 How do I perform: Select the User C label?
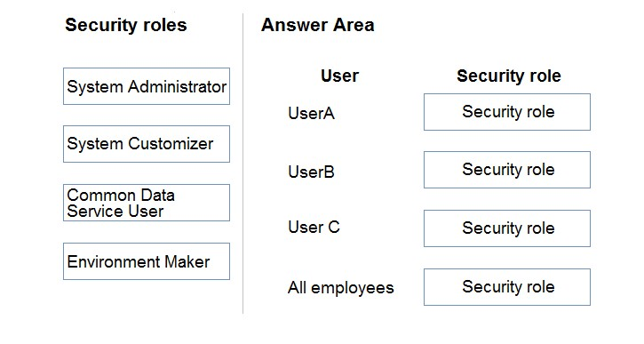point(314,227)
